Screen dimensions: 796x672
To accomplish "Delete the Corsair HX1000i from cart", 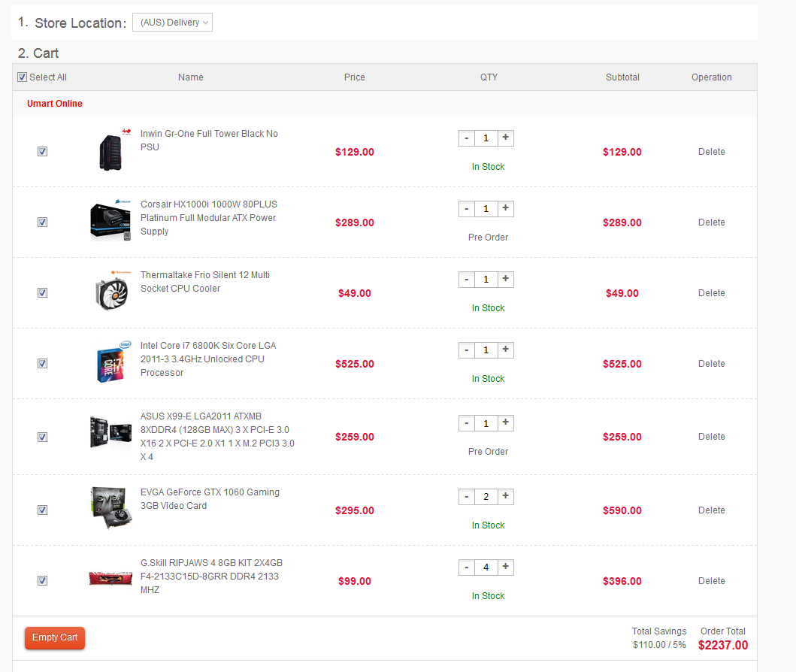I will (711, 222).
